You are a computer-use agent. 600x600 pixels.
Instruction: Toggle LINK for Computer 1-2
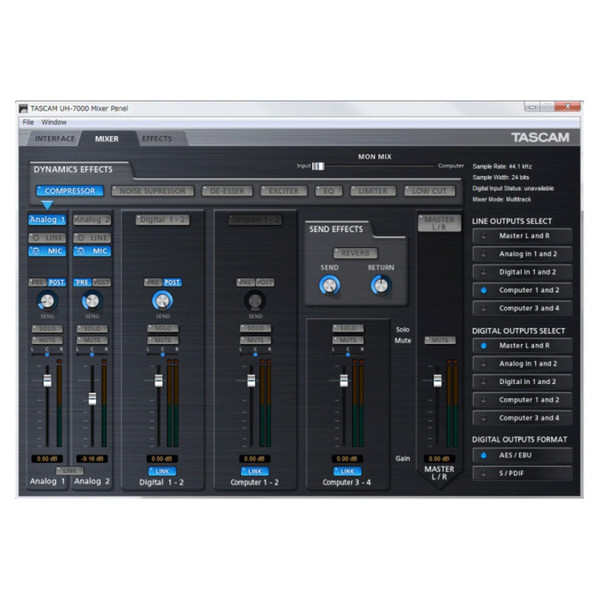(x=255, y=471)
